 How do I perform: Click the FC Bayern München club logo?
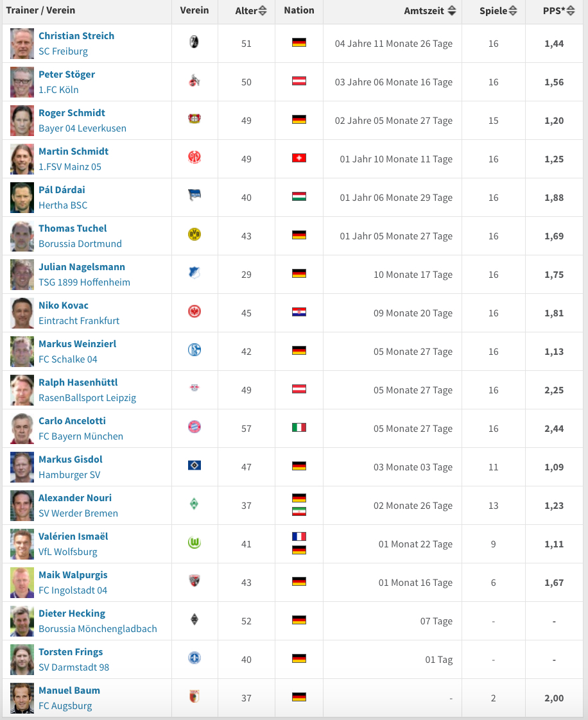click(x=195, y=427)
